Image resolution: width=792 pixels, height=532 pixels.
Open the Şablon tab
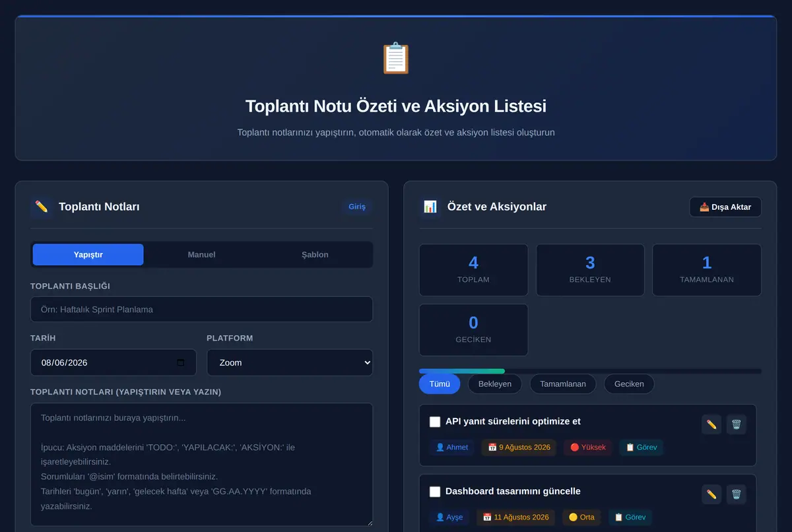pyautogui.click(x=315, y=255)
